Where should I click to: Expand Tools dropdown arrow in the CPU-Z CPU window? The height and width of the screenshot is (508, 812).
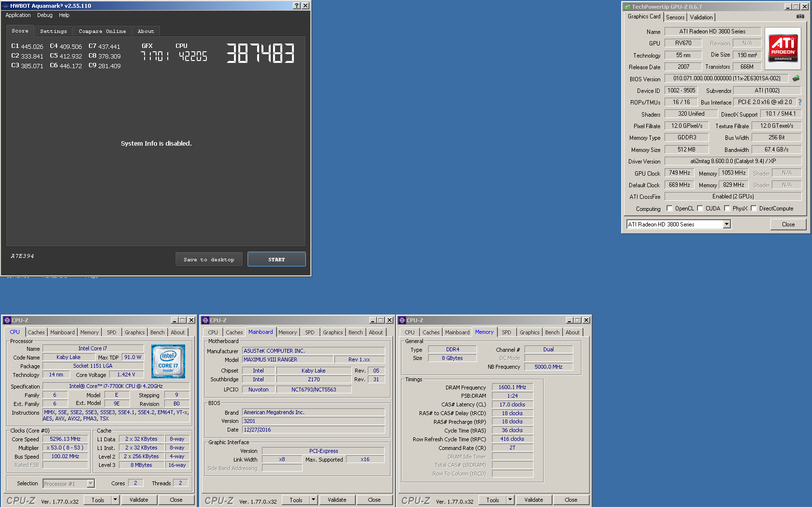pos(115,500)
